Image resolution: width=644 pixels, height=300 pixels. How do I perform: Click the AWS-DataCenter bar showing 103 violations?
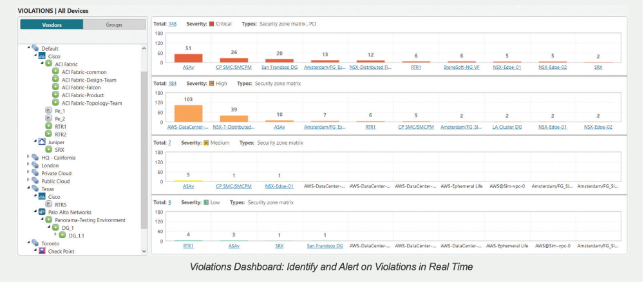coord(189,113)
